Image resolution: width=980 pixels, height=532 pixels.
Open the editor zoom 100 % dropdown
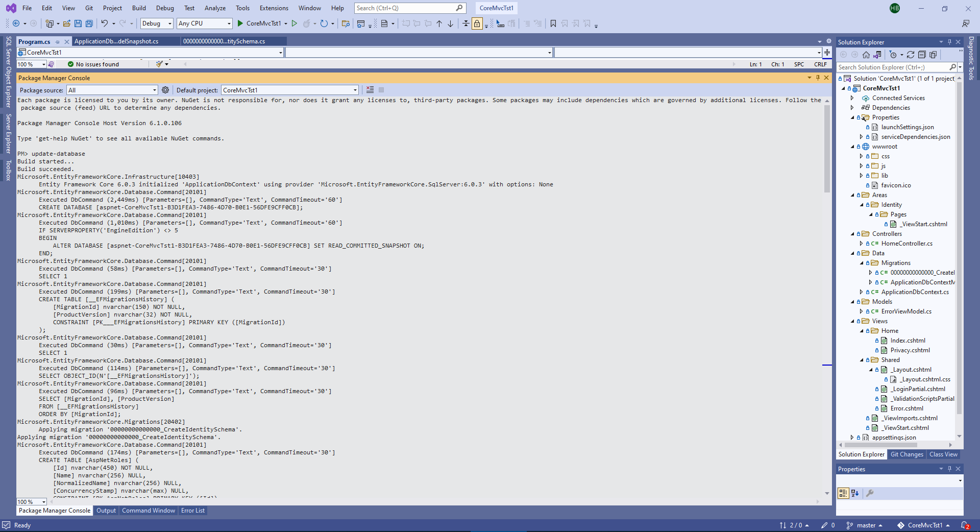pyautogui.click(x=32, y=64)
